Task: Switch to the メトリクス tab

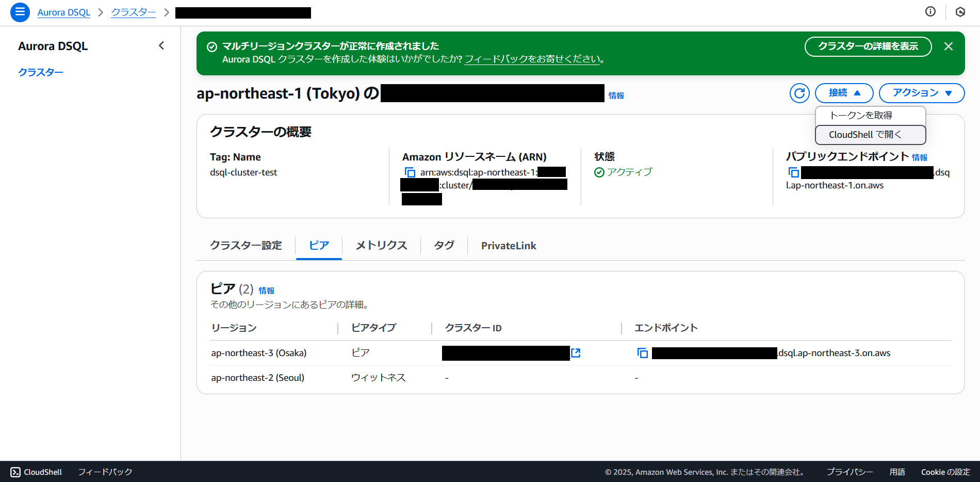Action: tap(381, 246)
